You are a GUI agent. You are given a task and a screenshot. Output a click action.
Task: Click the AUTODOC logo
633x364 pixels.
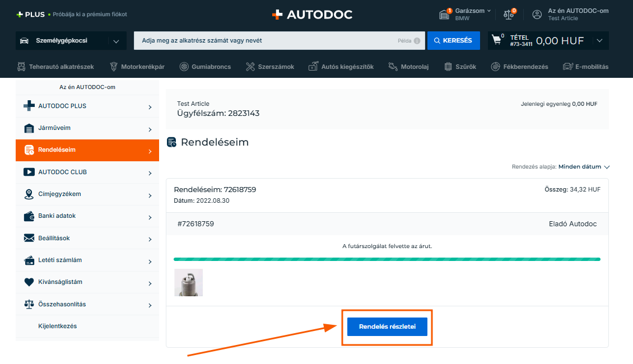click(x=312, y=15)
